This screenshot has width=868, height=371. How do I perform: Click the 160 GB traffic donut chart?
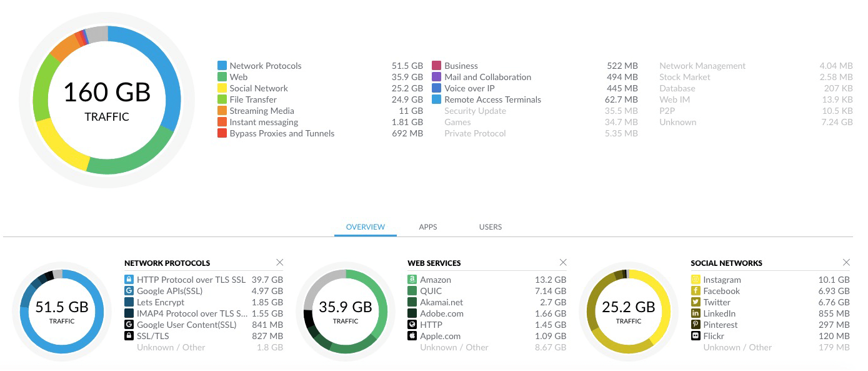pyautogui.click(x=107, y=99)
